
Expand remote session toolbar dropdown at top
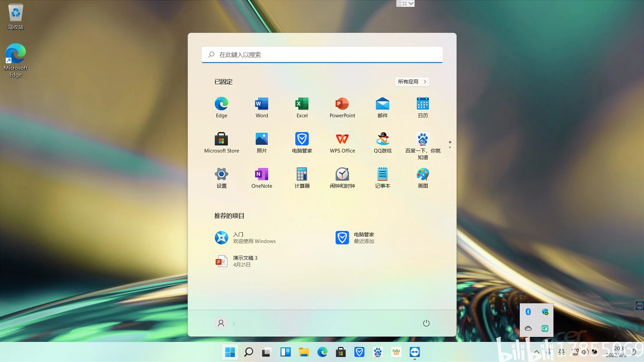coord(411,4)
